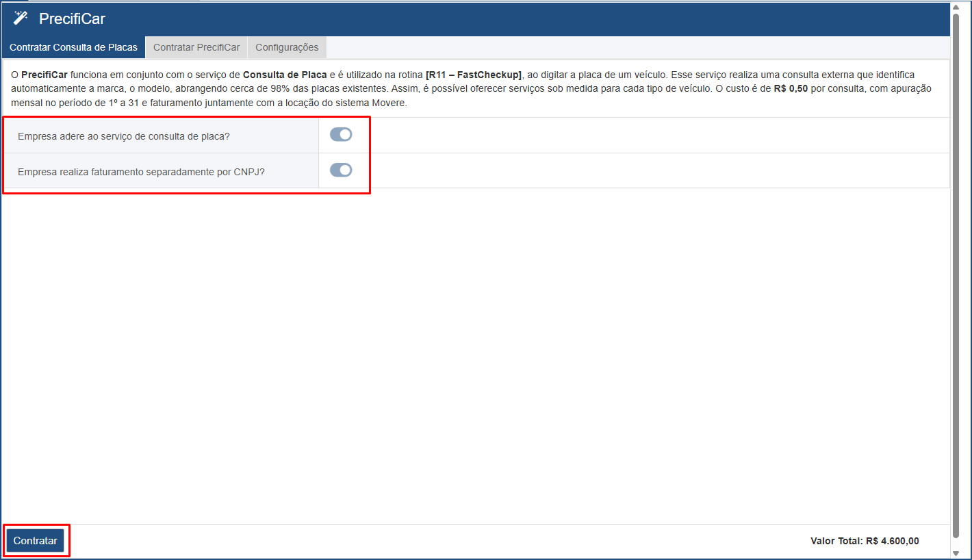Click 'Empresa adere ao serviço de consulta de placa?' label
Screen dimensions: 972x560
(124, 136)
